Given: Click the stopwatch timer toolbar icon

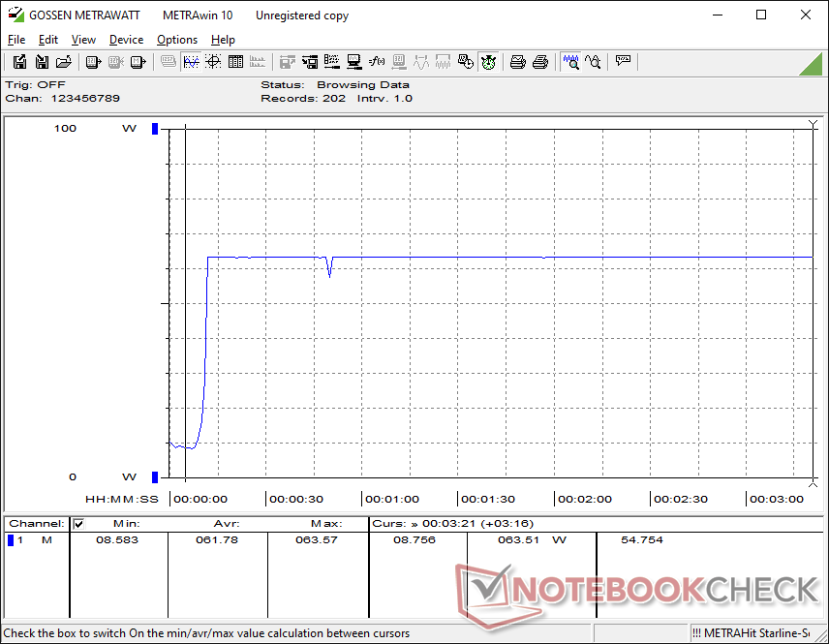Looking at the screenshot, I should coord(488,62).
